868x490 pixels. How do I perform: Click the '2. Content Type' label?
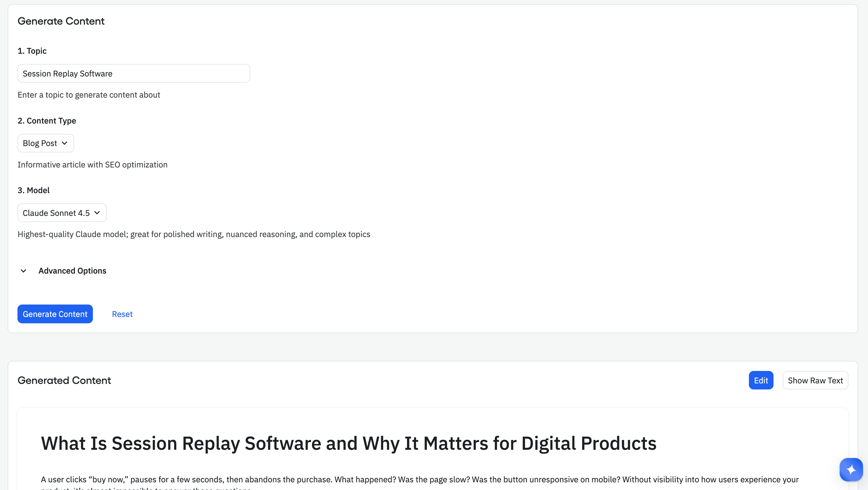pos(47,121)
